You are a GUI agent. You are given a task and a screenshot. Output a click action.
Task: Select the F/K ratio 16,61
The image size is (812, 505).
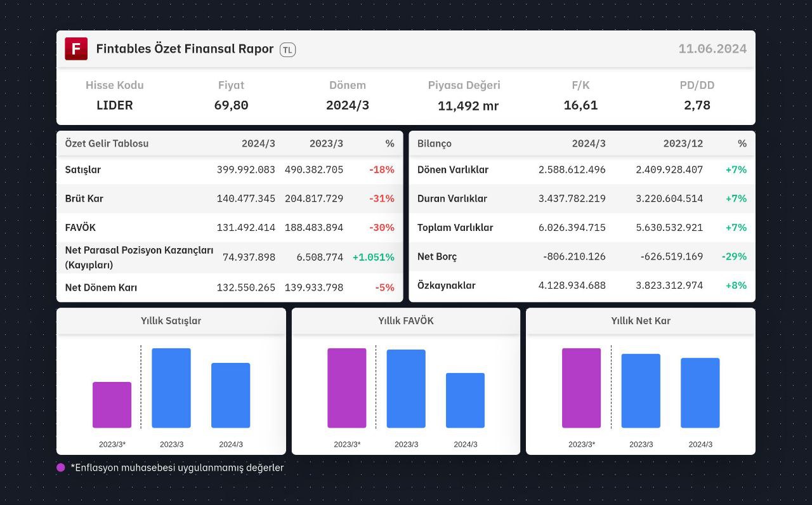point(580,105)
